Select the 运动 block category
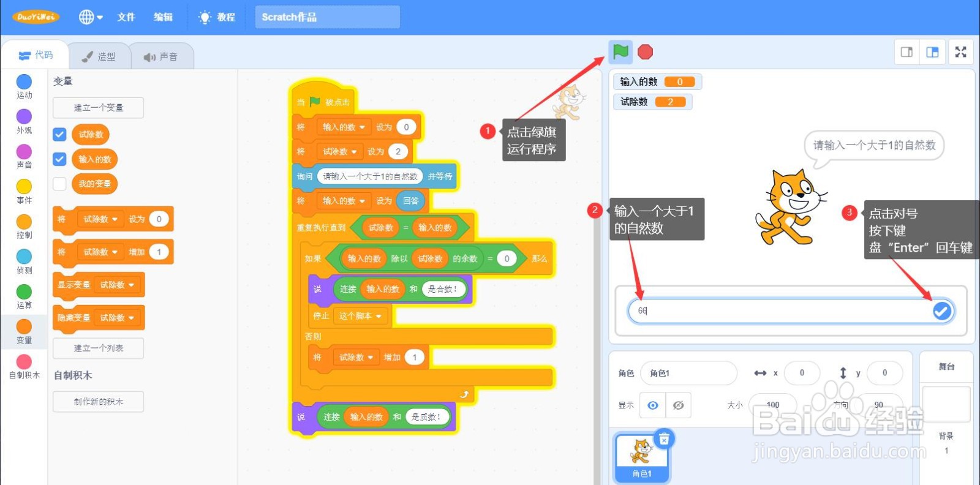 pos(24,86)
